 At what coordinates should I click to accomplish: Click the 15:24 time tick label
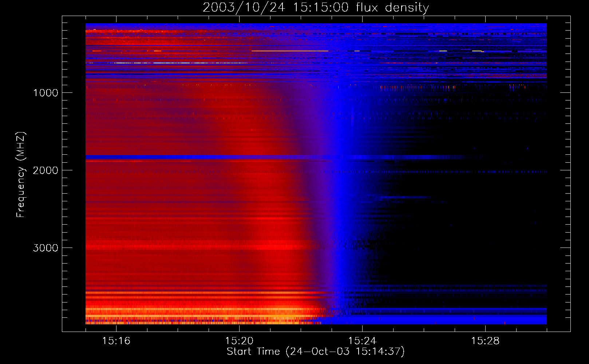point(362,341)
